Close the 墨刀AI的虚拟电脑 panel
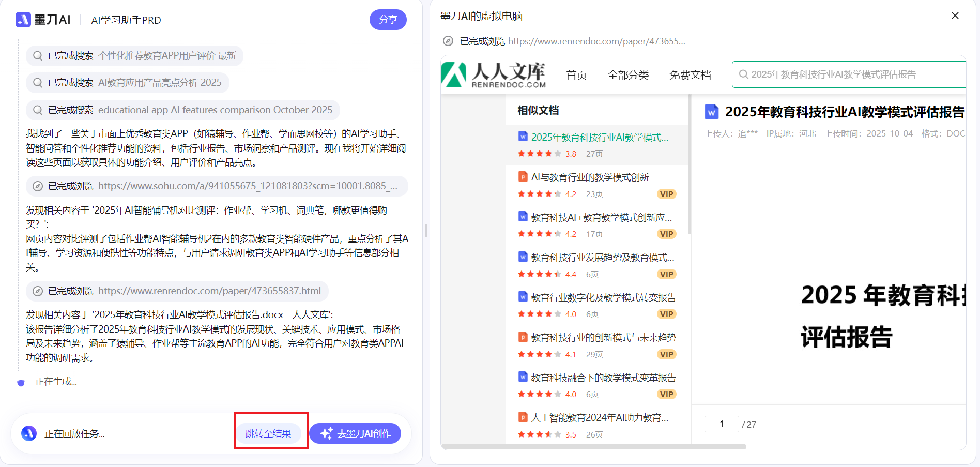The width and height of the screenshot is (980, 467). pyautogui.click(x=955, y=16)
